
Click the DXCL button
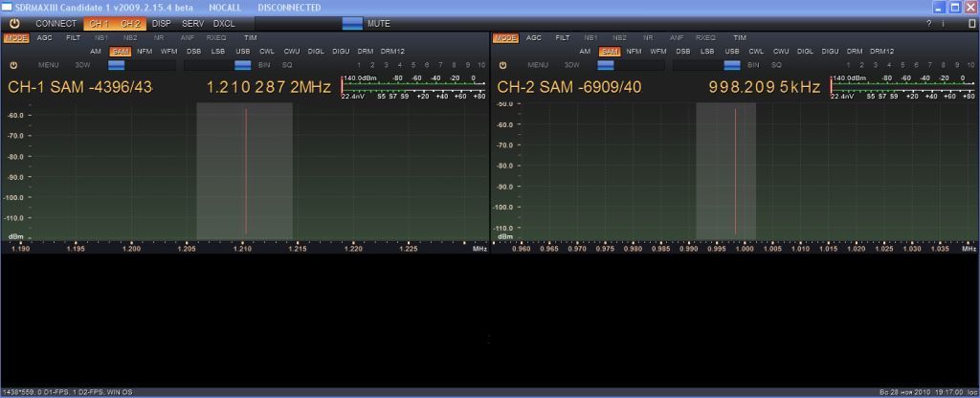click(x=224, y=23)
